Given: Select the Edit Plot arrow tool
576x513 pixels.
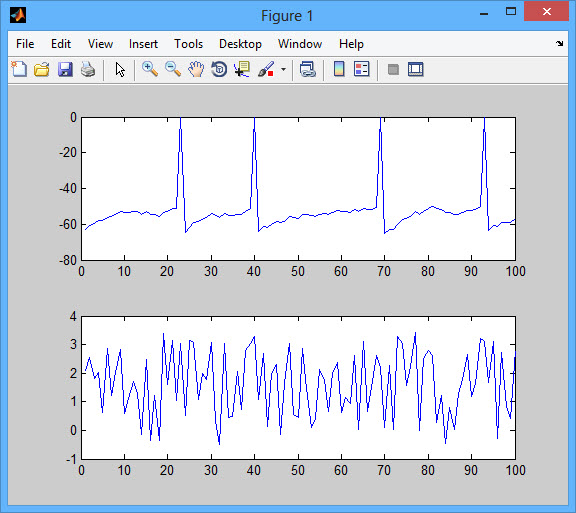Looking at the screenshot, I should pos(120,69).
